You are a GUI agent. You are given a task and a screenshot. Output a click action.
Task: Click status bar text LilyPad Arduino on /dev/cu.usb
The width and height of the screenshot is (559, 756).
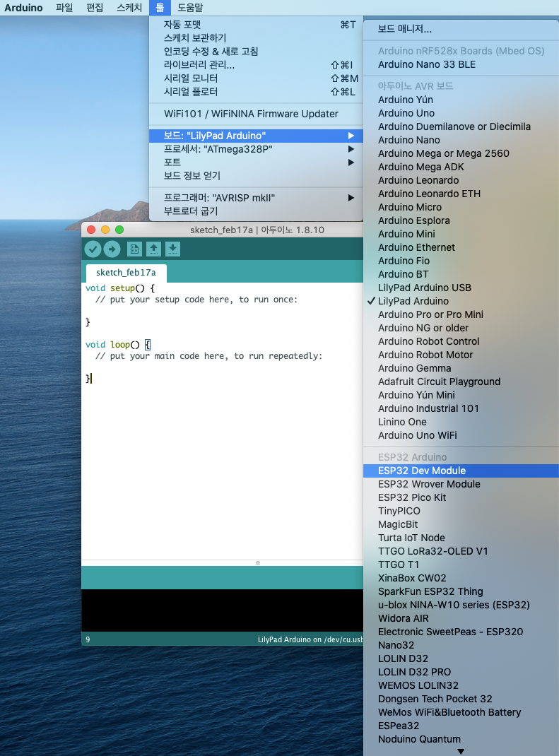coord(310,640)
